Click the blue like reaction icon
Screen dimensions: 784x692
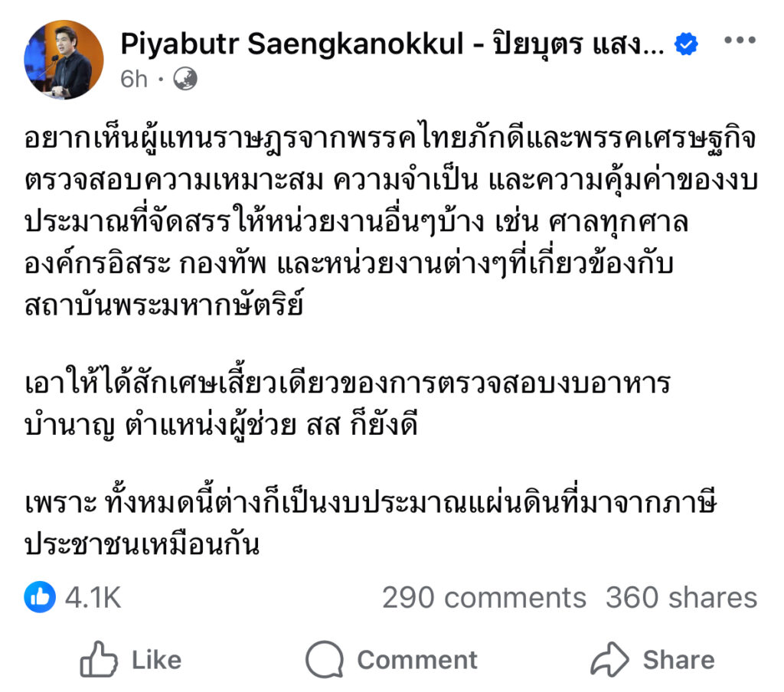click(x=40, y=597)
